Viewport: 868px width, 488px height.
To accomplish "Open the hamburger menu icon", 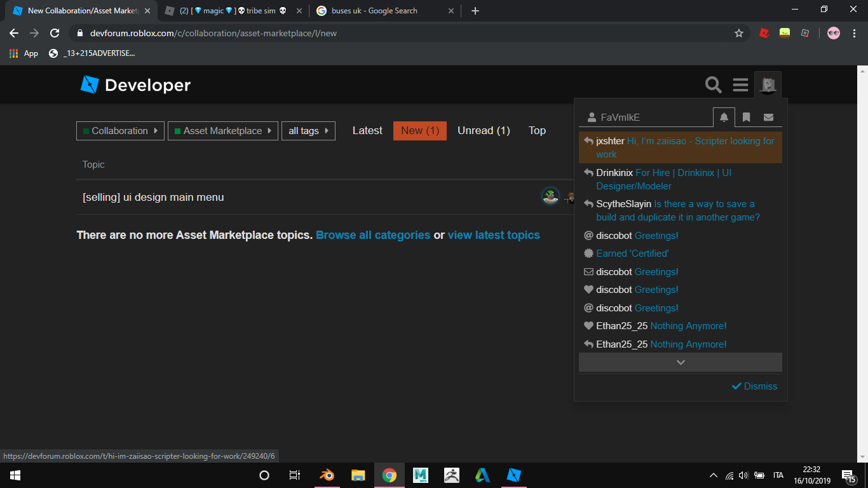I will click(x=740, y=85).
